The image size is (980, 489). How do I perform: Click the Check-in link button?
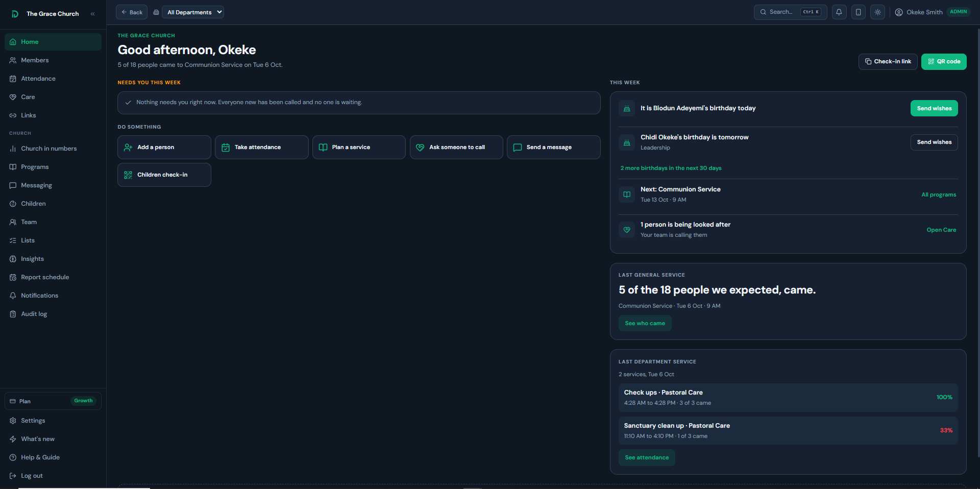888,62
